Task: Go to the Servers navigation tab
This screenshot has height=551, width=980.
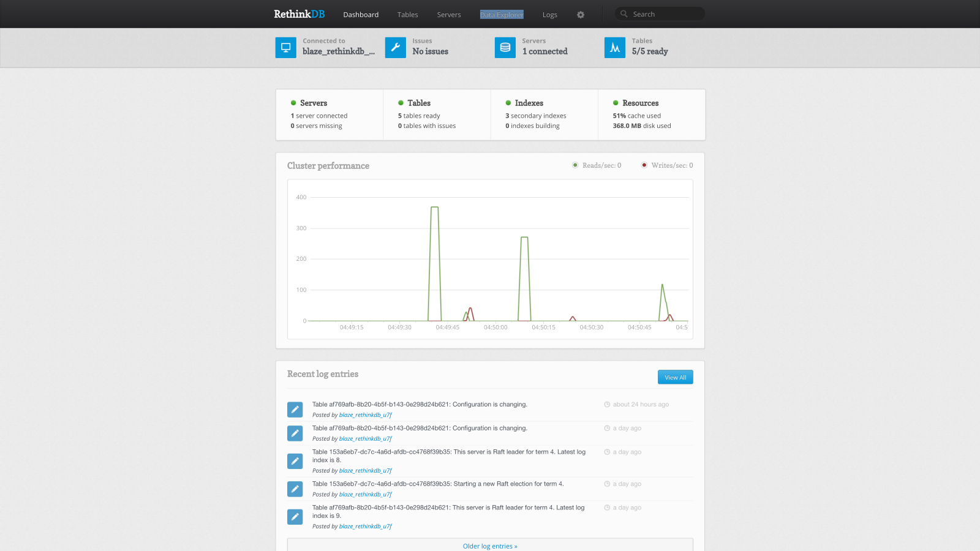Action: pyautogui.click(x=448, y=15)
